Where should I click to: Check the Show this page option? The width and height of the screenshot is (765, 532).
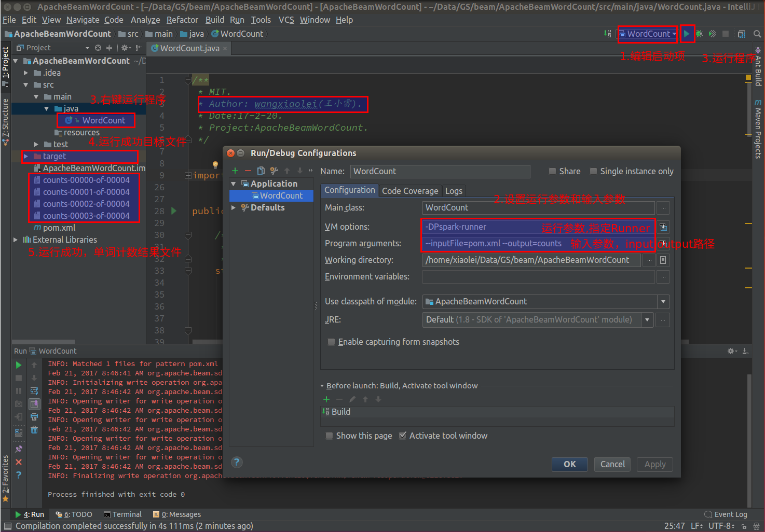tap(329, 436)
